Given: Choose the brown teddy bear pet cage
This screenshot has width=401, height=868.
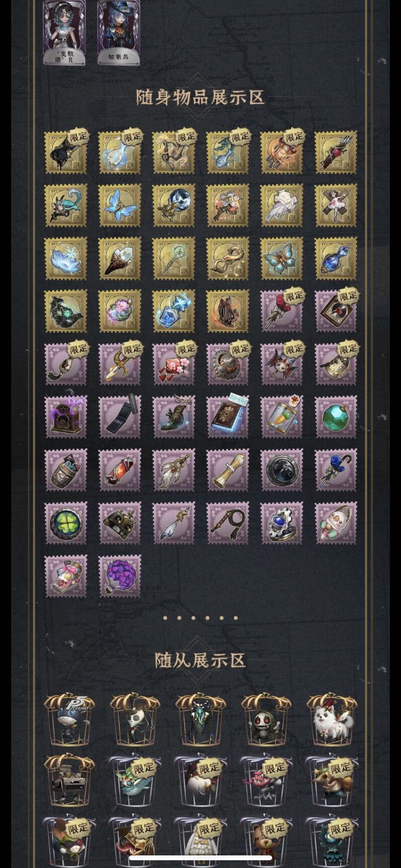Looking at the screenshot, I should (x=266, y=841).
